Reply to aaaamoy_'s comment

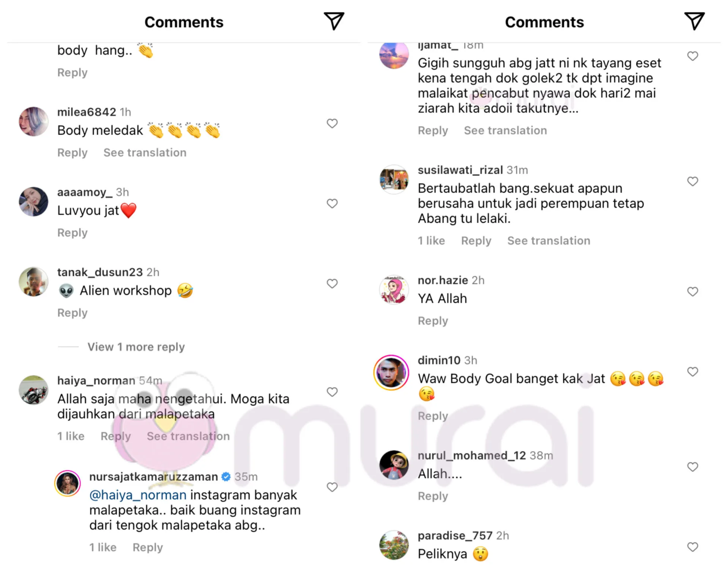tap(72, 233)
